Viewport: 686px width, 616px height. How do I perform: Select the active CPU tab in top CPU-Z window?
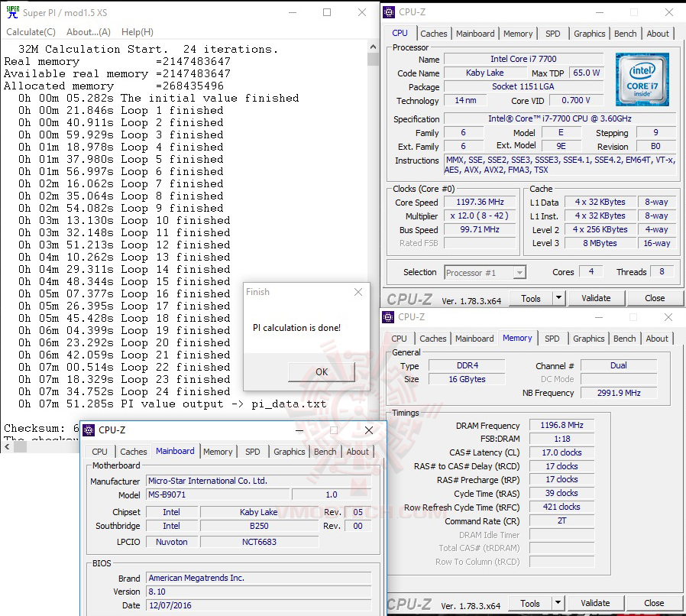400,34
